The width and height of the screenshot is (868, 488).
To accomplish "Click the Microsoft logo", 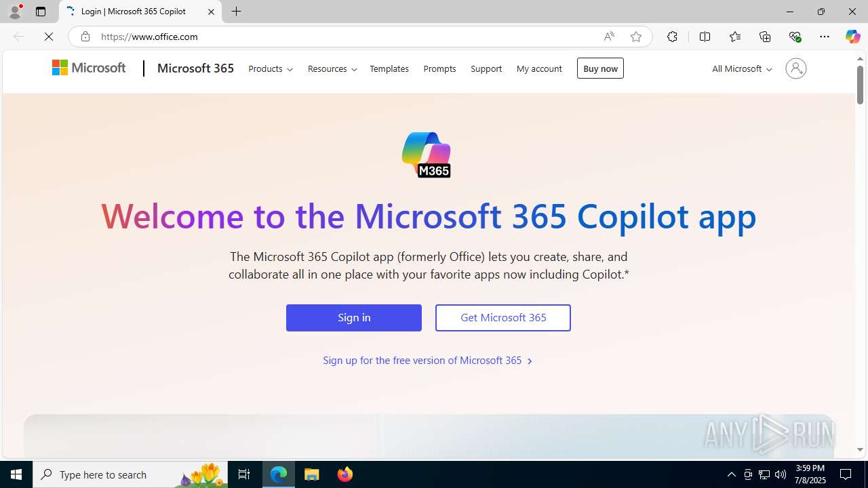I will pos(89,68).
